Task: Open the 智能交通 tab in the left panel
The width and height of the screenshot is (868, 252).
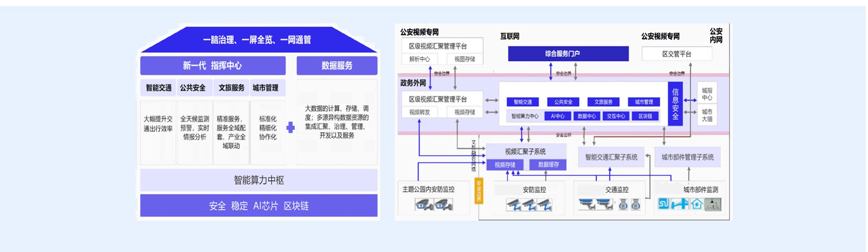Action: tap(158, 88)
